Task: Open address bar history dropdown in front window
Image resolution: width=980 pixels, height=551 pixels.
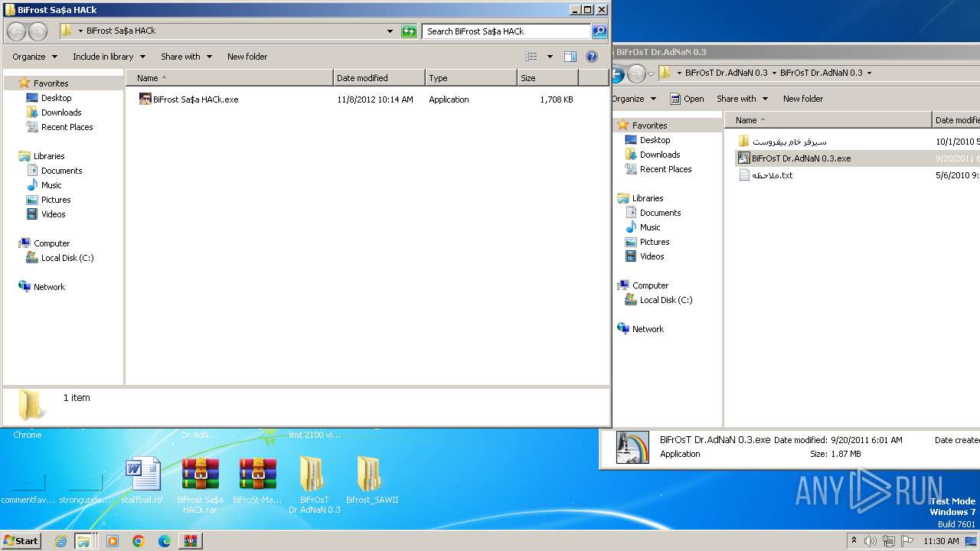Action: 390,31
